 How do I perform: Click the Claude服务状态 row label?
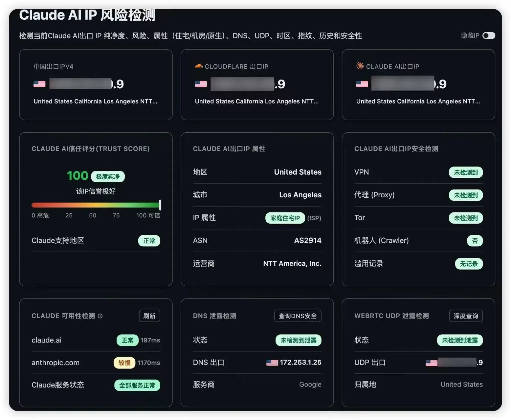58,385
